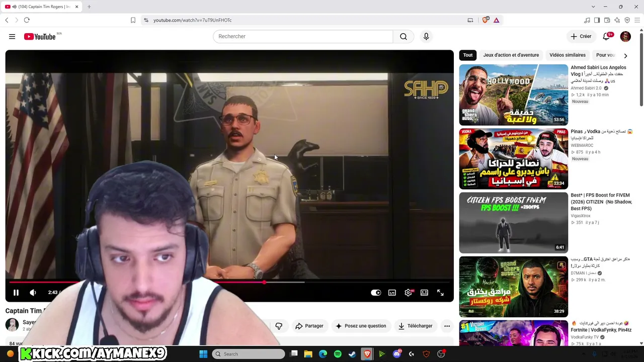
Task: Submit search with the magnifying glass button
Action: point(404,36)
